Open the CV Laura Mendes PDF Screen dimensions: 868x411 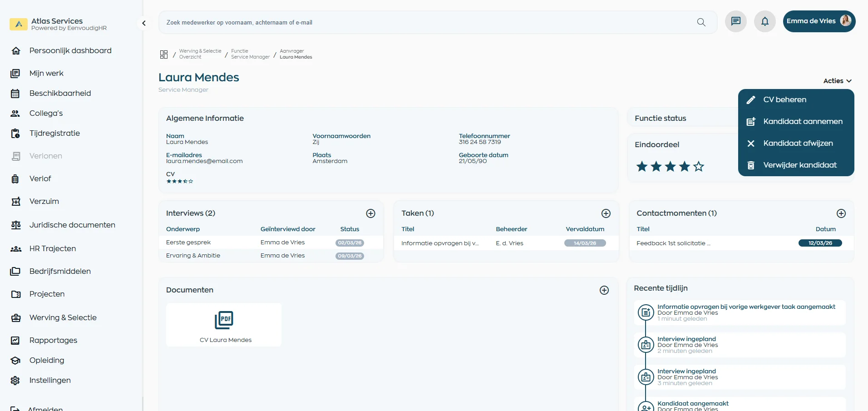224,325
